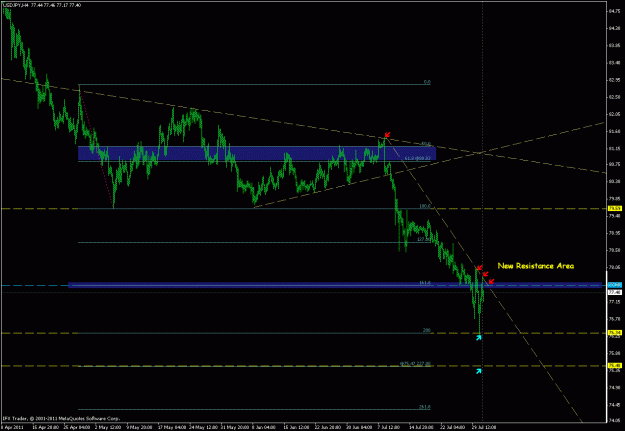The height and width of the screenshot is (431, 625).
Task: Click the Fibonacci 200 level label
Action: (x=427, y=331)
